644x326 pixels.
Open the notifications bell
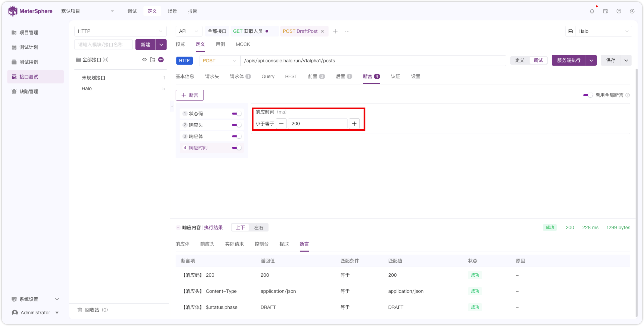click(592, 11)
